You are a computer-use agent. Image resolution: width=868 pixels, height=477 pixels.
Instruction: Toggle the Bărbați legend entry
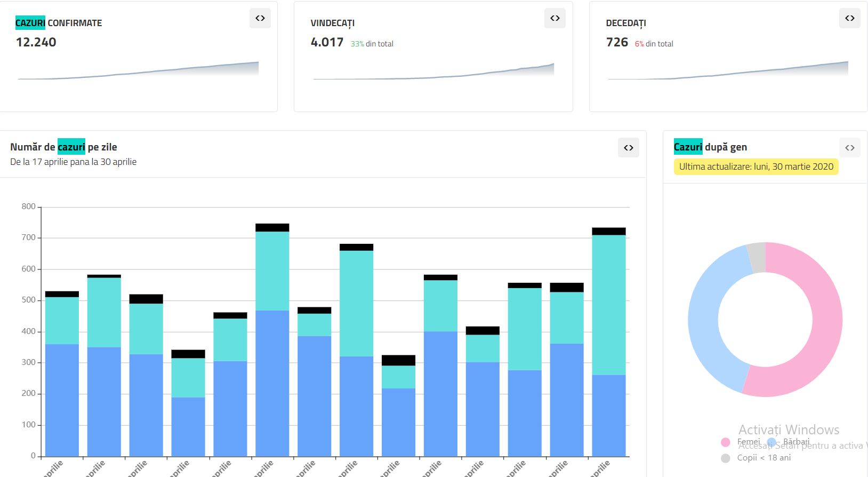pos(789,442)
